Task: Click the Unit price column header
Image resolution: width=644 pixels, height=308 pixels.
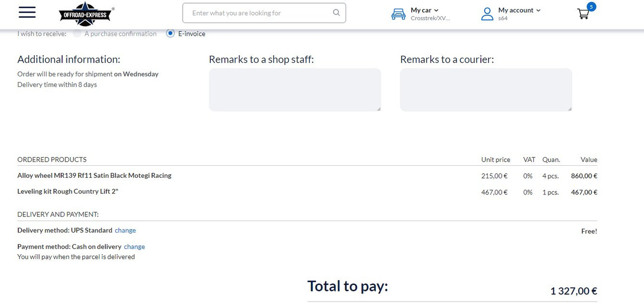Action: coord(496,159)
